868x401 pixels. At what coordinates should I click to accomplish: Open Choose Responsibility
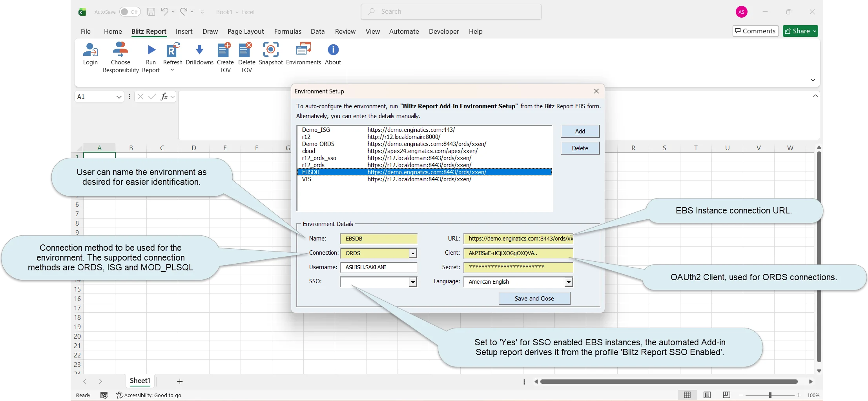(120, 50)
